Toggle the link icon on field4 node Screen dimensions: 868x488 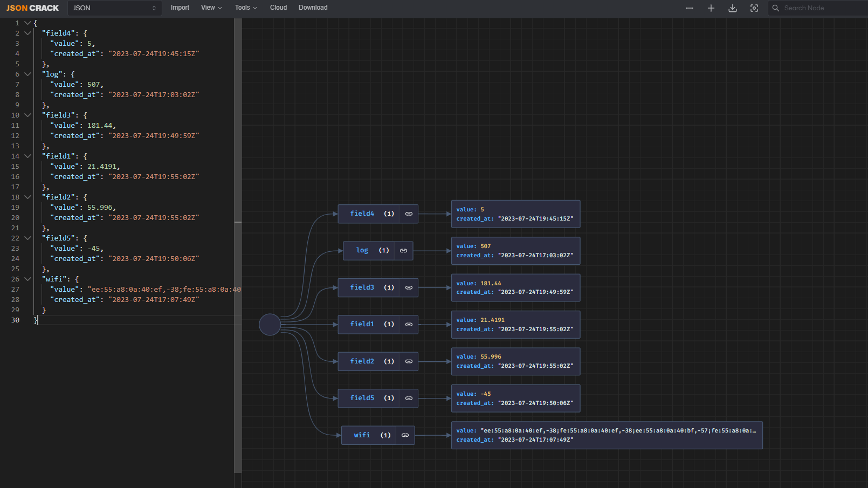[x=409, y=214]
